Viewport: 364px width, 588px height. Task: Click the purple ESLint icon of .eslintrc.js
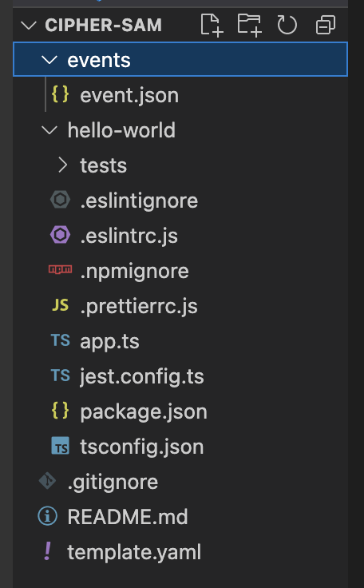(61, 235)
